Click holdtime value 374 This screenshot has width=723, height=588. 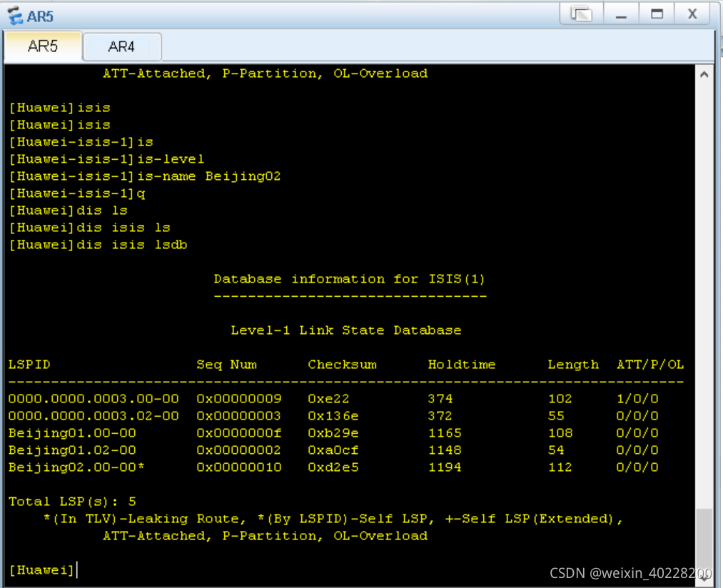[440, 398]
